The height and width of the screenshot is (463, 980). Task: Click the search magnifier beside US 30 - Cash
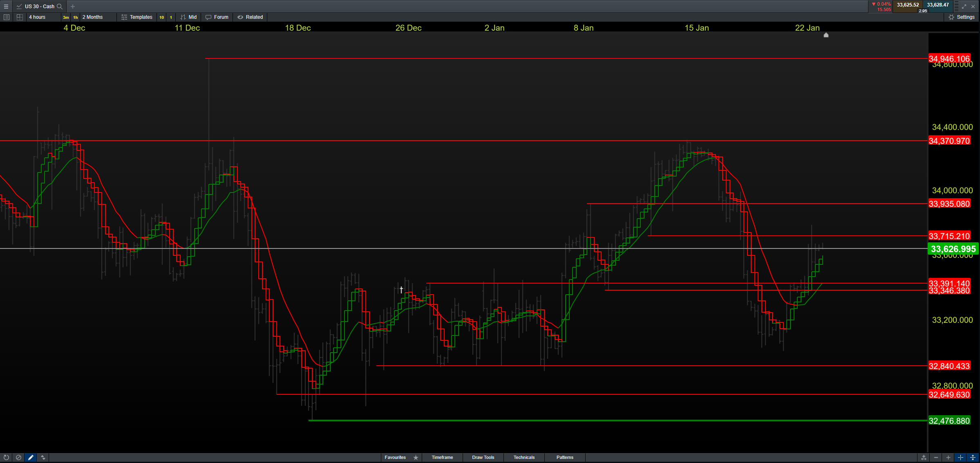pos(60,6)
